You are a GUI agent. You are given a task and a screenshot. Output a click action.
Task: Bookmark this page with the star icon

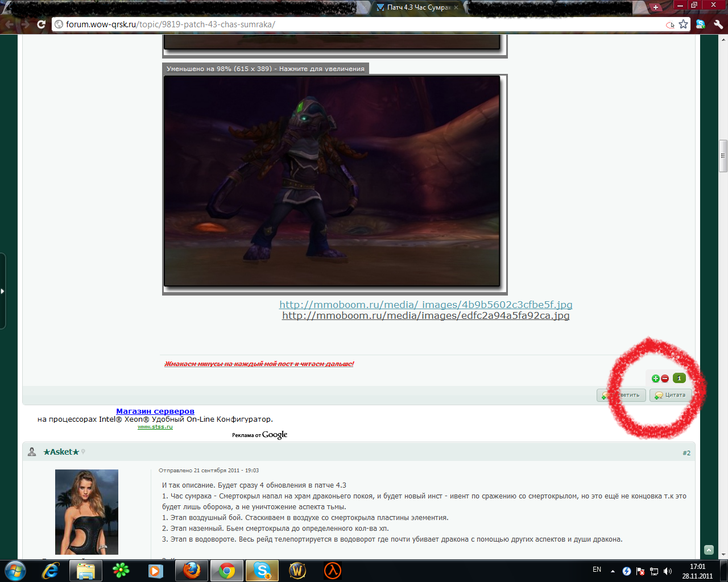pos(684,24)
